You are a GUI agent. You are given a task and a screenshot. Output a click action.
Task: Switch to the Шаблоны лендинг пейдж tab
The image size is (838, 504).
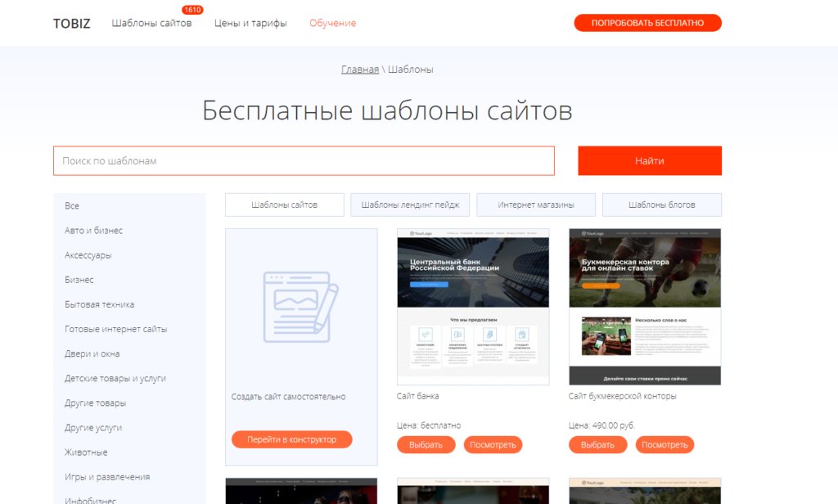click(x=410, y=204)
